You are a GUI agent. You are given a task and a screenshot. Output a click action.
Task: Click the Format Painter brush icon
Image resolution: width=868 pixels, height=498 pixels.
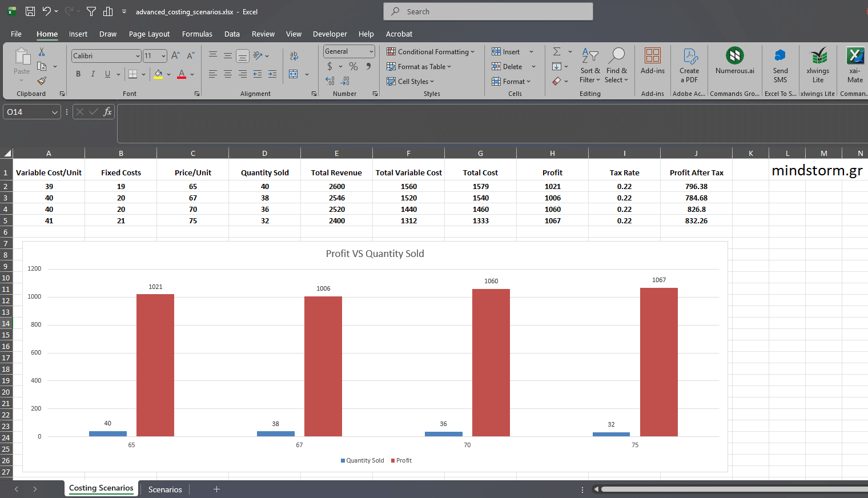[42, 81]
